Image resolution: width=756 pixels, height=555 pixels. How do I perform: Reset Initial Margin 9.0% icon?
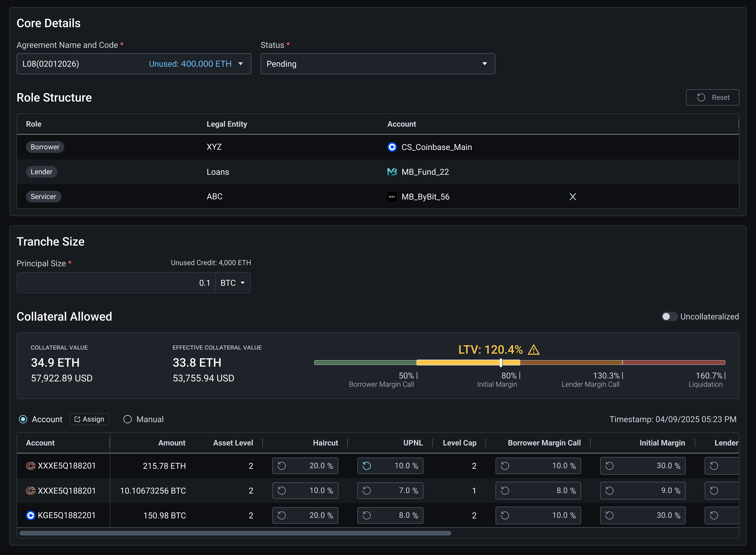[610, 490]
